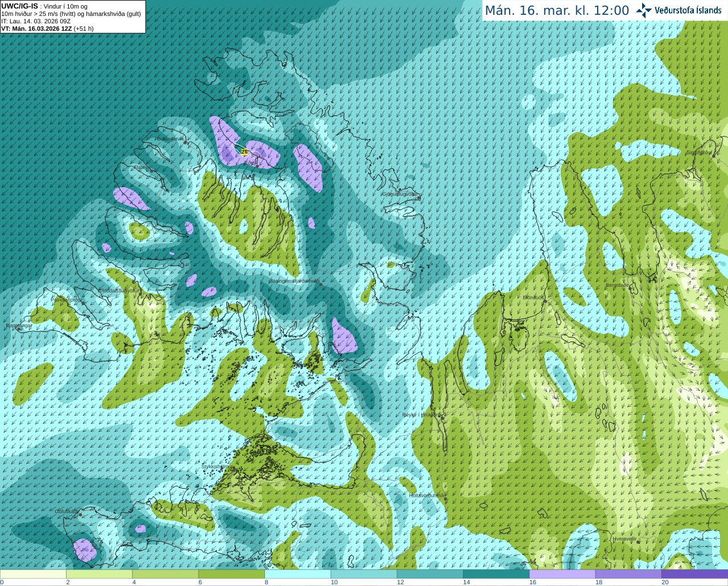728x586 pixels.
Task: Click the 0–2 m/s pale yellow legend swatch
Action: tap(33, 574)
